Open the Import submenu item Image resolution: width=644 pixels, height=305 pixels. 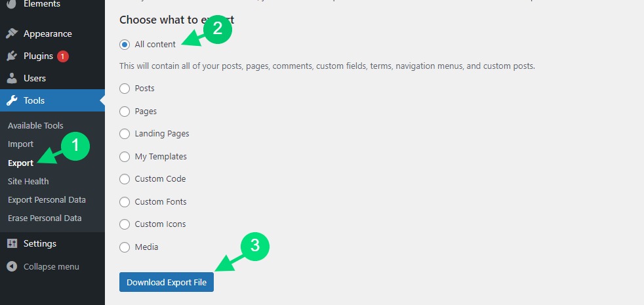[x=20, y=144]
